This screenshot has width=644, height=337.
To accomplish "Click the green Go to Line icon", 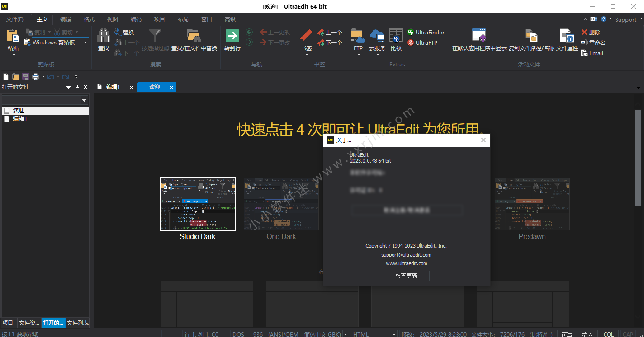I will tap(232, 36).
